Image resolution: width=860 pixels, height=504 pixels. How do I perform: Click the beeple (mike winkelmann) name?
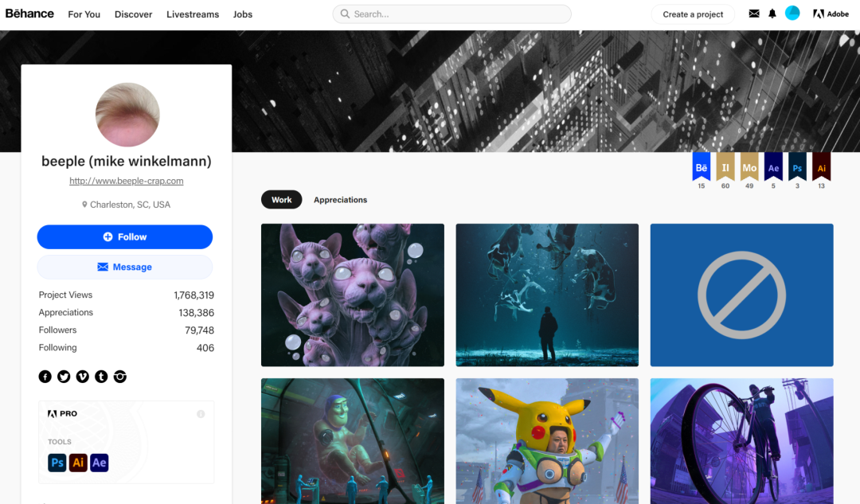(x=126, y=162)
